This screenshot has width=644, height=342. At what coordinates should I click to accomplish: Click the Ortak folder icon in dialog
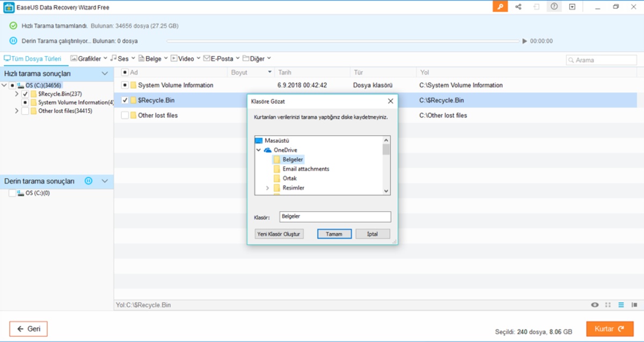coord(277,179)
